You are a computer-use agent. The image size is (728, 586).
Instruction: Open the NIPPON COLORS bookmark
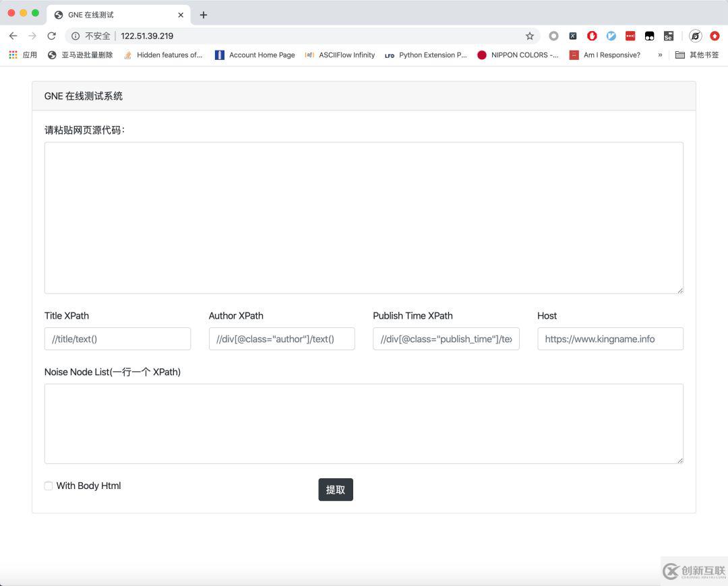[x=518, y=55]
